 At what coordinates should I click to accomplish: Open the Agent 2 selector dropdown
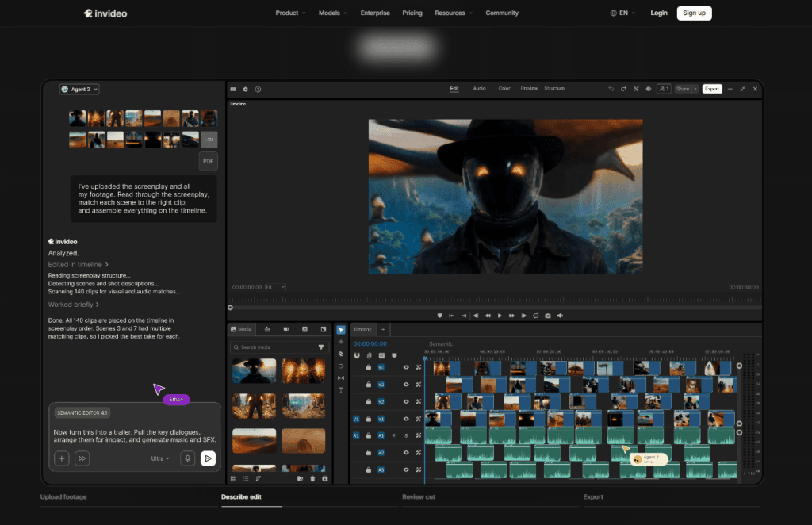[79, 89]
